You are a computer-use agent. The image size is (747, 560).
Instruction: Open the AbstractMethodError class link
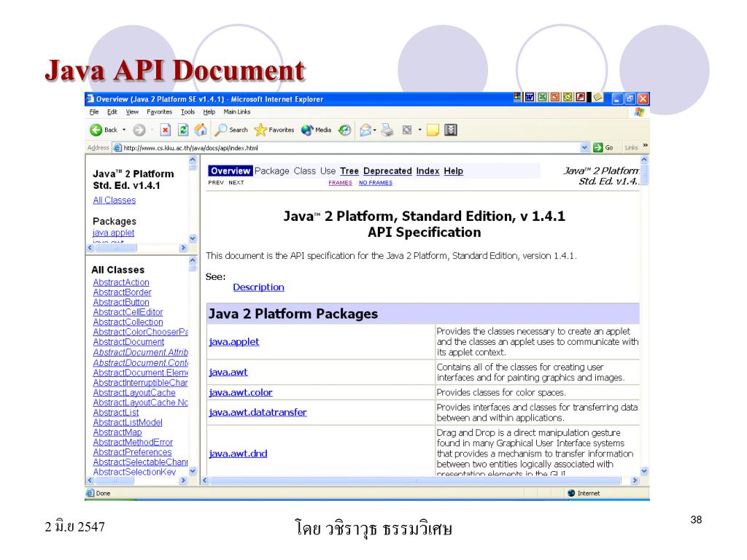coord(133,443)
